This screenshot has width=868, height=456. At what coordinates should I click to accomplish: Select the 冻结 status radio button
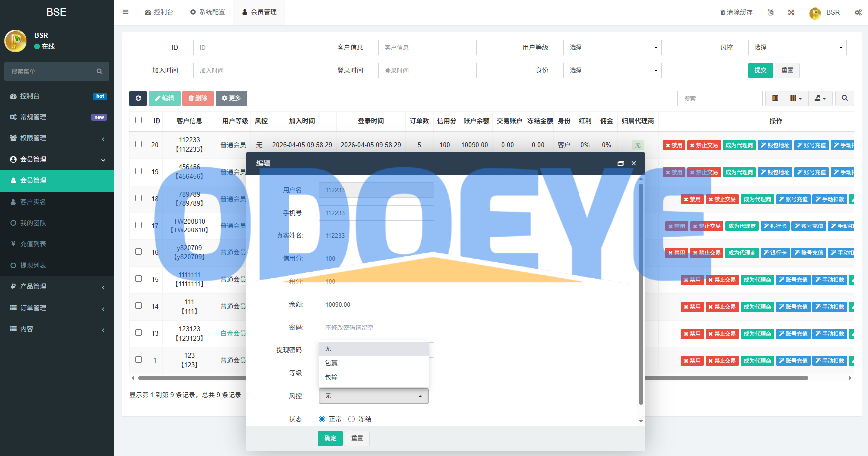tap(351, 419)
